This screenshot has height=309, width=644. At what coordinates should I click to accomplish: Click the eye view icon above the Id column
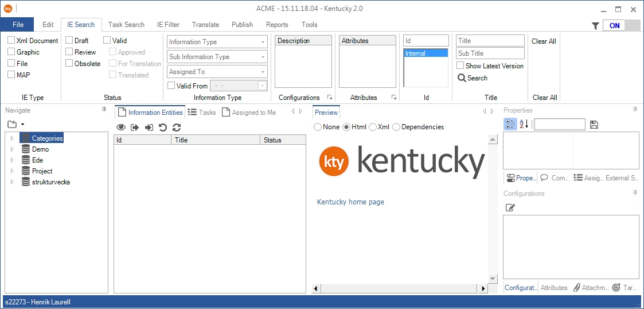tap(121, 128)
